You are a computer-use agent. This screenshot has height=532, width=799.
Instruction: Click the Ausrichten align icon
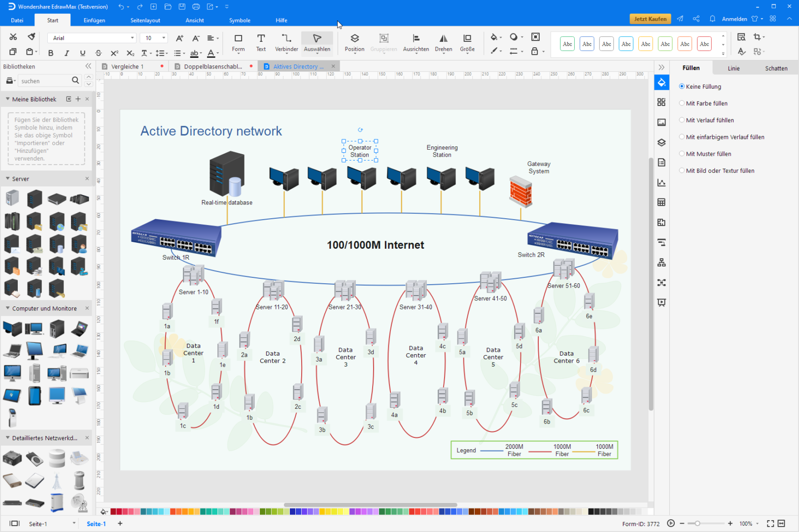click(416, 42)
